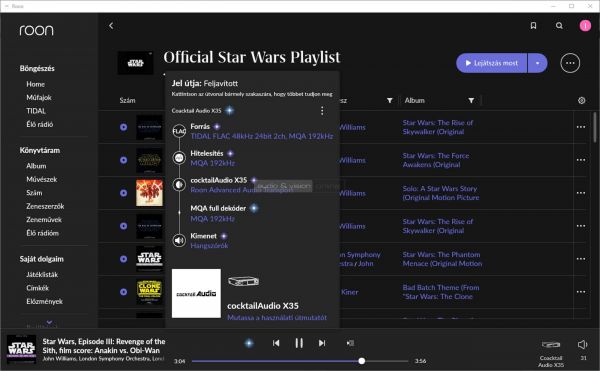This screenshot has height=371, width=600.
Task: Click the speaker output icon beside Kimenet
Action: tap(179, 241)
